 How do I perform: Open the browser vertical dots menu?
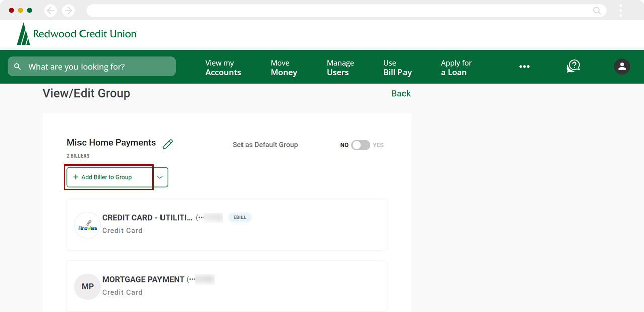click(x=621, y=10)
